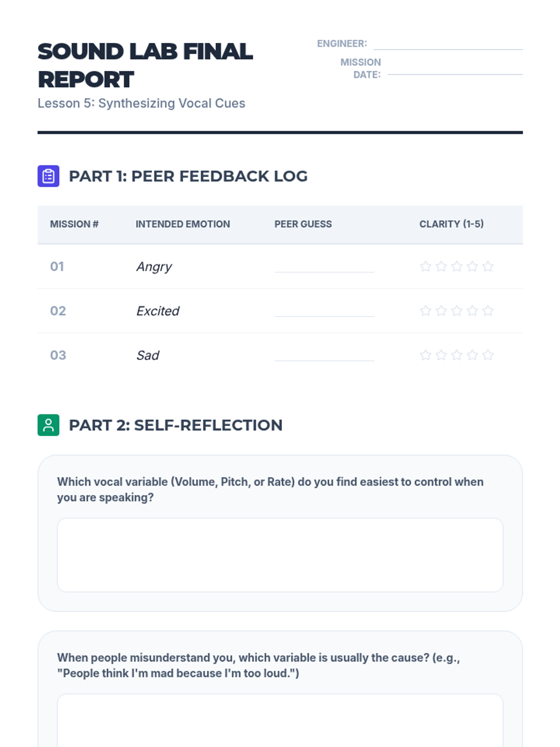Click the clipboard icon beside Part 1
Screen dimensions: 560x747
(x=48, y=176)
